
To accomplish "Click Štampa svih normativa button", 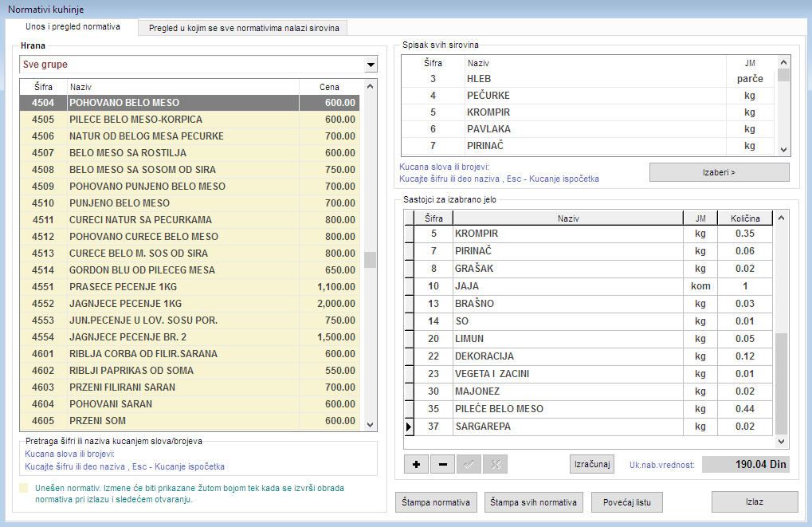I will (x=534, y=501).
